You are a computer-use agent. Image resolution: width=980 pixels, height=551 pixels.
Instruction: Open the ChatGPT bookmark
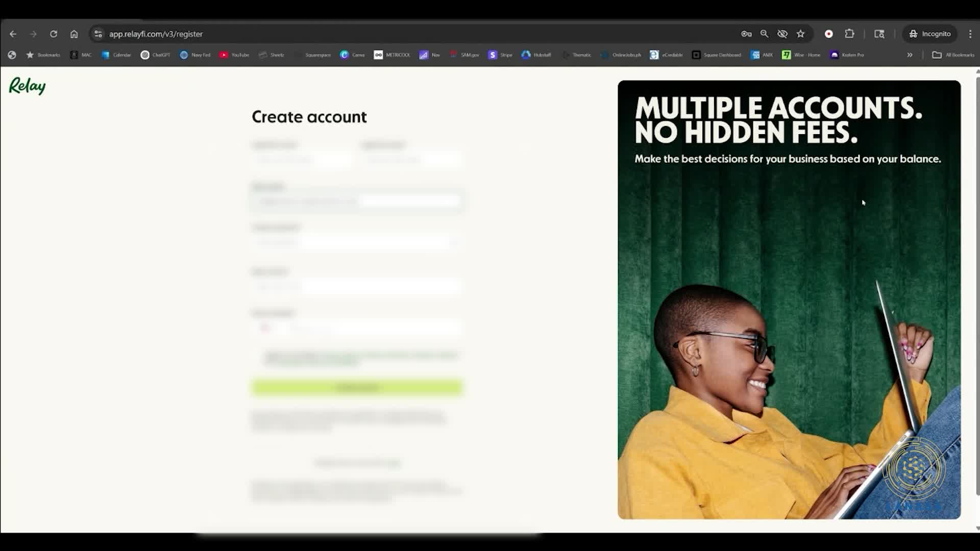click(156, 55)
